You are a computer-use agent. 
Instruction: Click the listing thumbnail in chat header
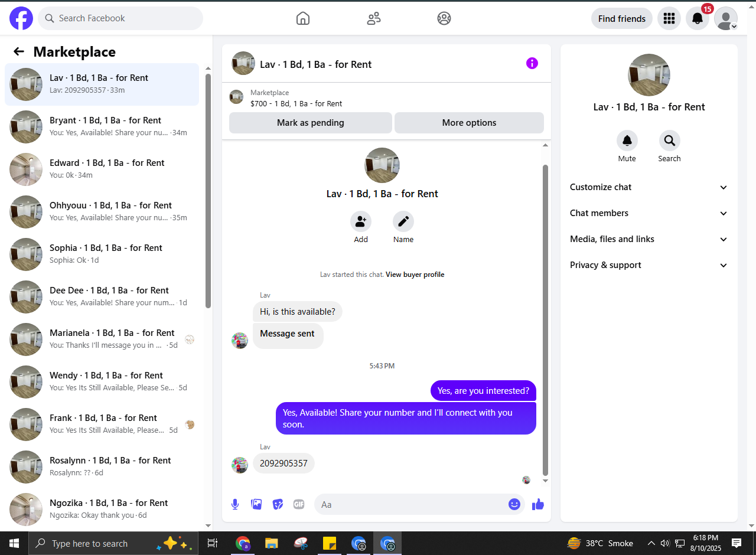243,63
